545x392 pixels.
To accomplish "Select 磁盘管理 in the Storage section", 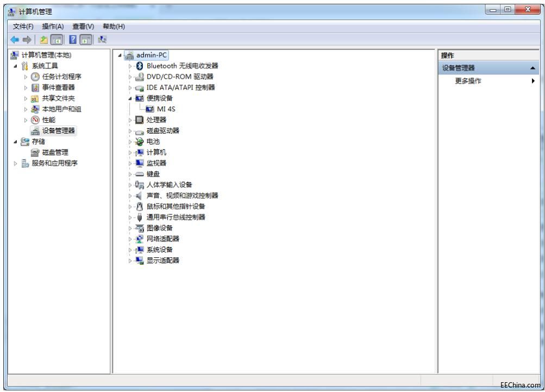I will [55, 152].
